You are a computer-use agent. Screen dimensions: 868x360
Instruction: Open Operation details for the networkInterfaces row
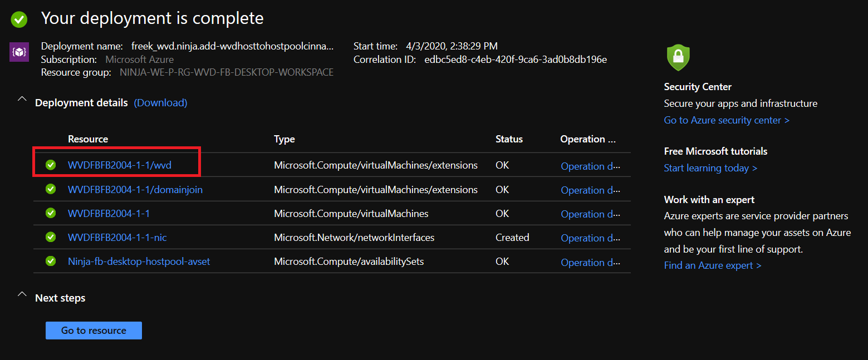tap(590, 238)
